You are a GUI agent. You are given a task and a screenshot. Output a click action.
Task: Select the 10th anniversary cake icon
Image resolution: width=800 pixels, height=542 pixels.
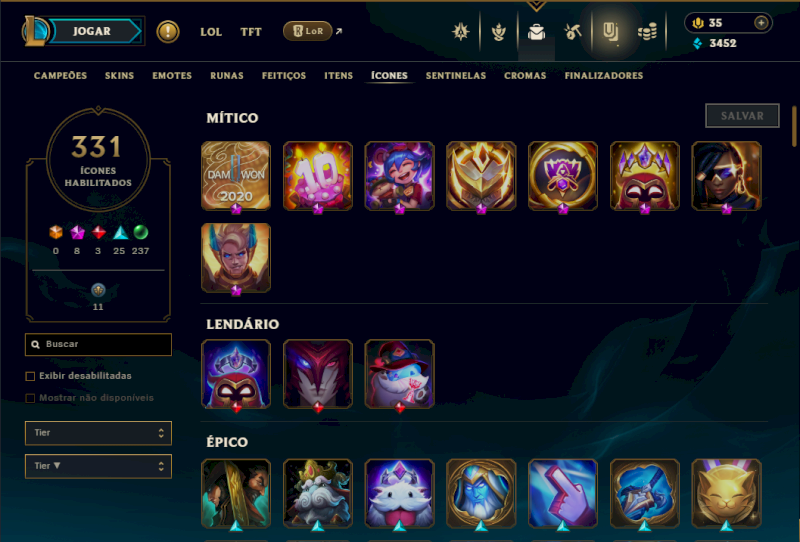[317, 176]
